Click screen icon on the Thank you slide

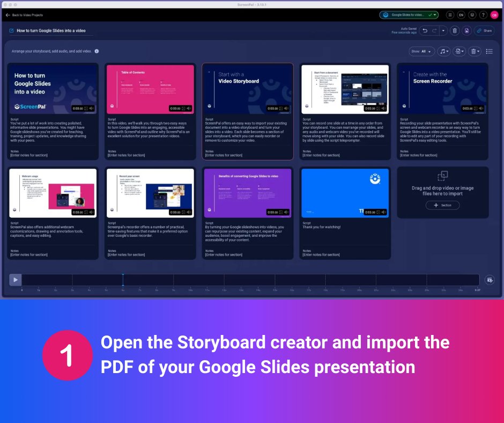[379, 212]
